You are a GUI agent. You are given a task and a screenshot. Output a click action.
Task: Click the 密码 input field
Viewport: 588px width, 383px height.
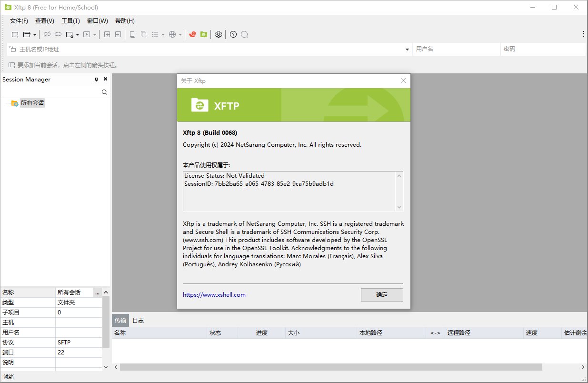pyautogui.click(x=543, y=49)
